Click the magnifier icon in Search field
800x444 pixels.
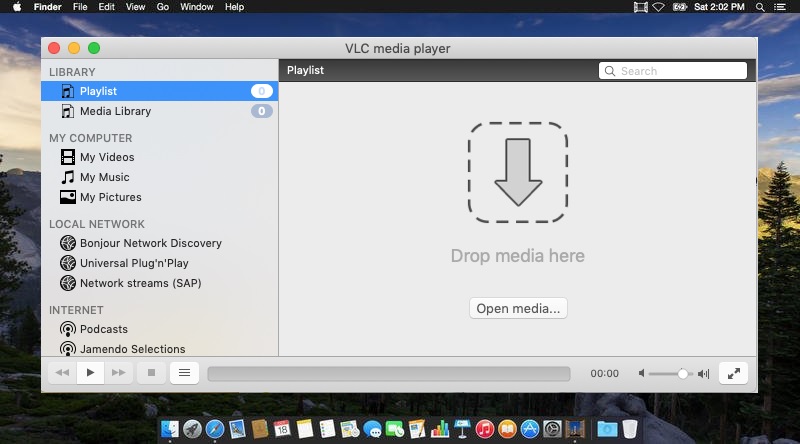click(x=610, y=71)
